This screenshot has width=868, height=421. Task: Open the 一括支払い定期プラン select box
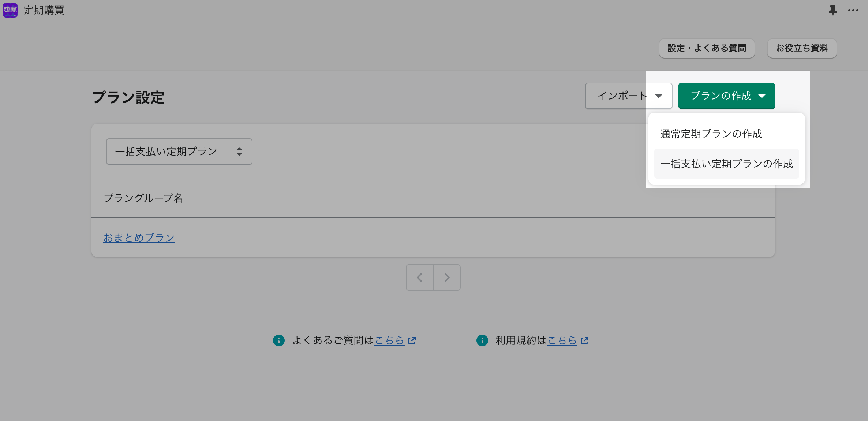[x=179, y=152]
